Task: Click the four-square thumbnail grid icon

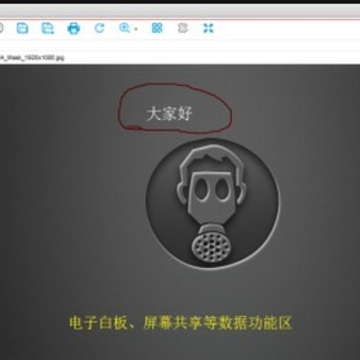Action: [x=157, y=28]
